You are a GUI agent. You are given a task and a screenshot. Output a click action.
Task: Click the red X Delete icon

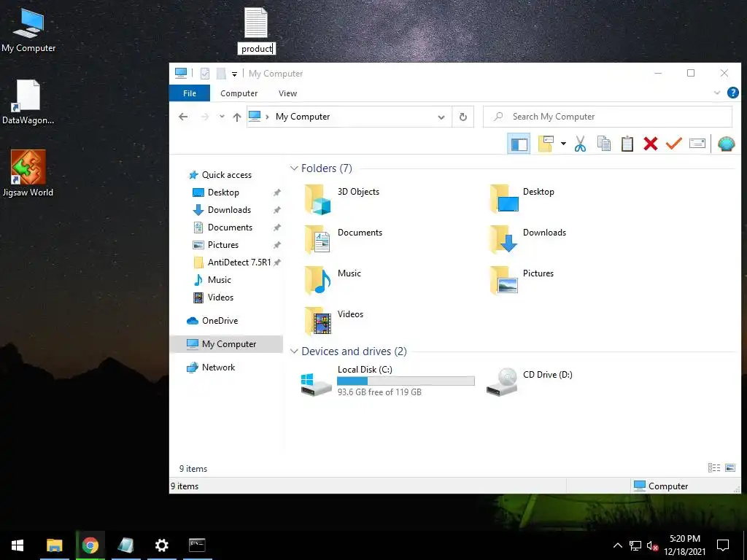tap(650, 144)
